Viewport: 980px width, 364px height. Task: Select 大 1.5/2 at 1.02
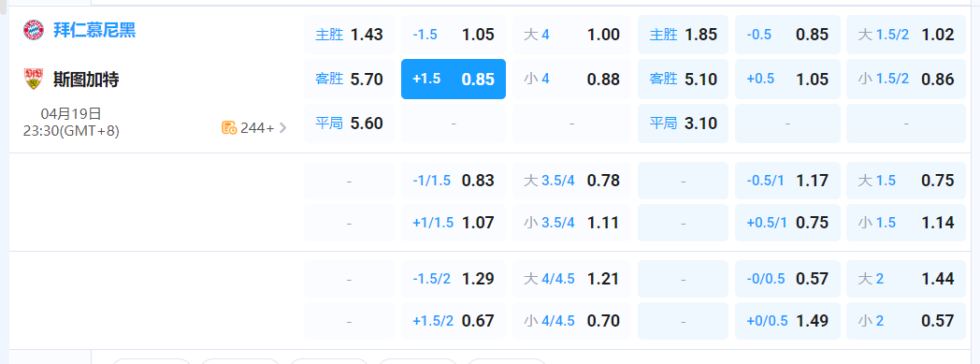point(906,35)
